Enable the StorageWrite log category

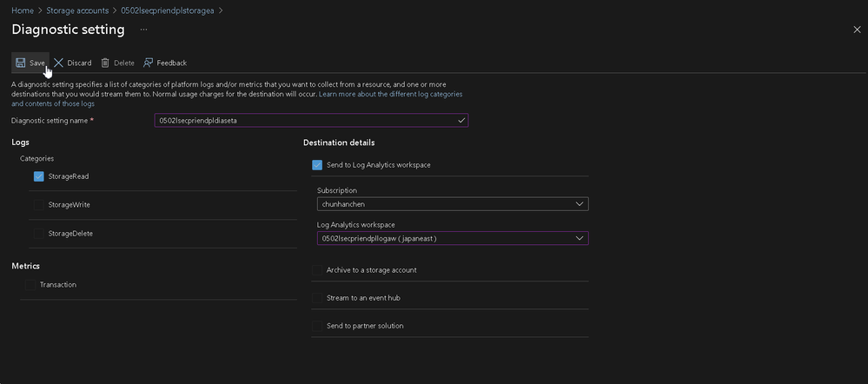pyautogui.click(x=39, y=205)
